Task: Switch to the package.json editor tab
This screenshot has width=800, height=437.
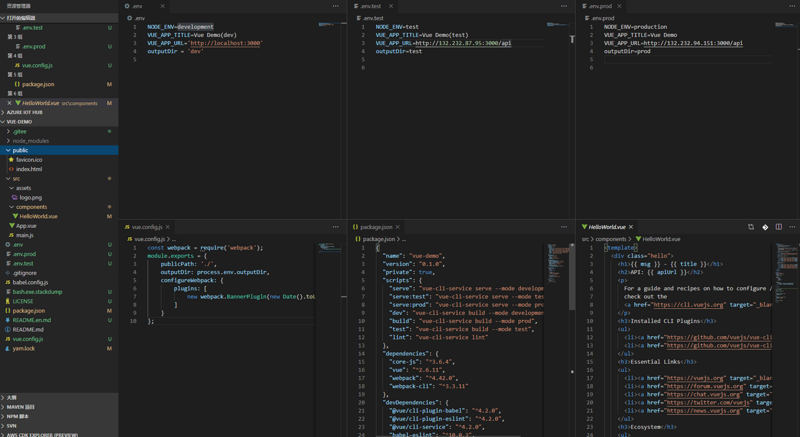Action: 375,227
